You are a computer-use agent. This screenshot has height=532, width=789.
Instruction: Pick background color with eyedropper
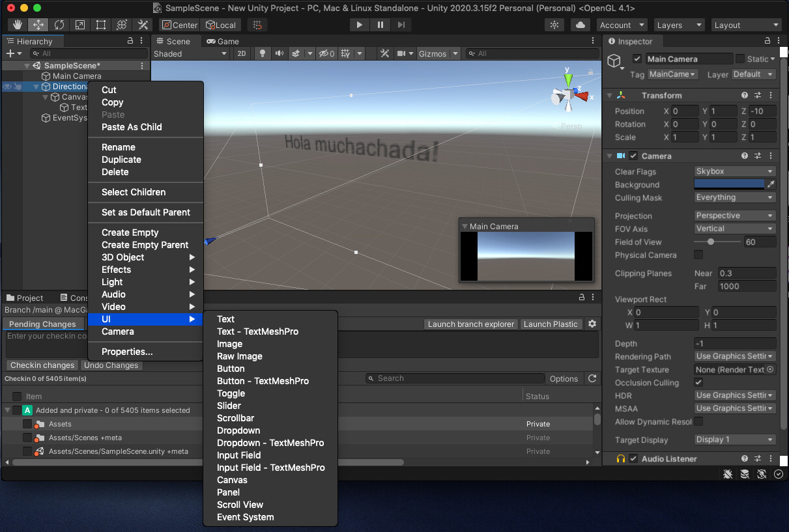tap(771, 184)
